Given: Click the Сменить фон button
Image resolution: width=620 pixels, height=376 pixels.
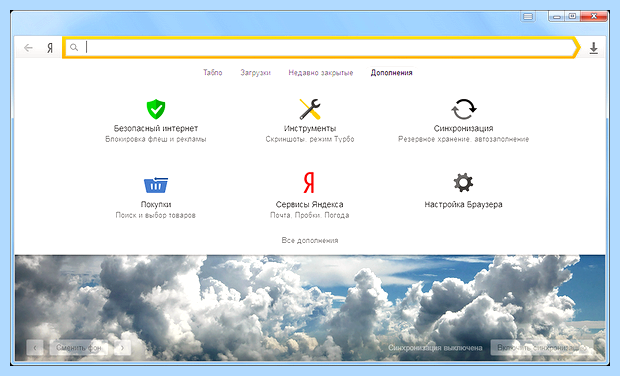Looking at the screenshot, I should pyautogui.click(x=79, y=348).
